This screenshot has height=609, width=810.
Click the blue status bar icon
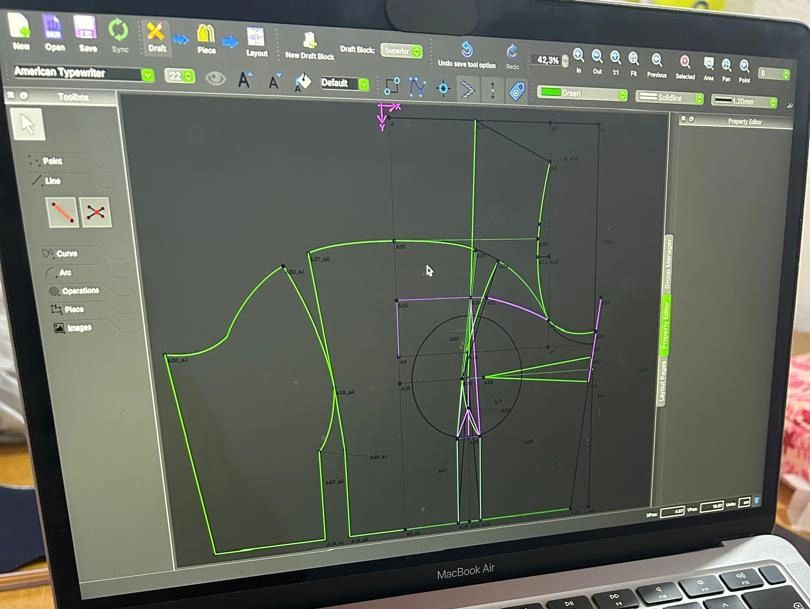click(757, 501)
